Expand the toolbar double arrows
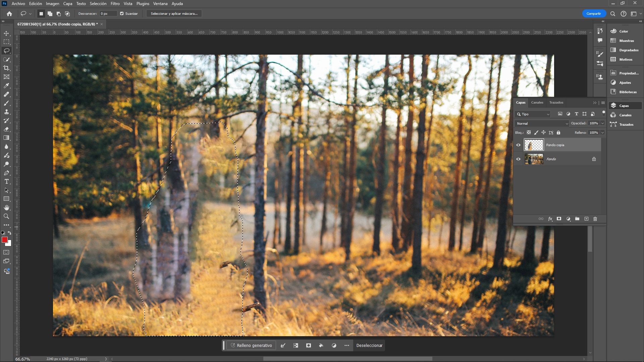Screen dimensions: 644x362 click(x=3, y=21)
